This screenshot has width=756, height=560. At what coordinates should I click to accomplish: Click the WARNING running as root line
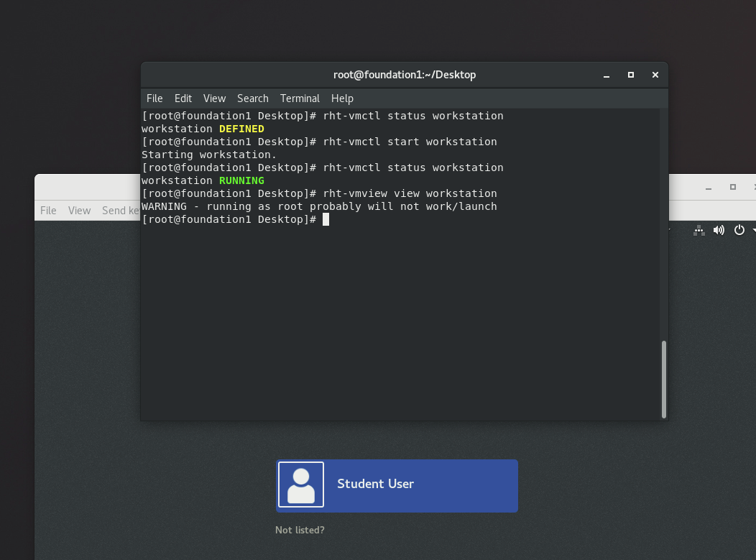tap(319, 206)
